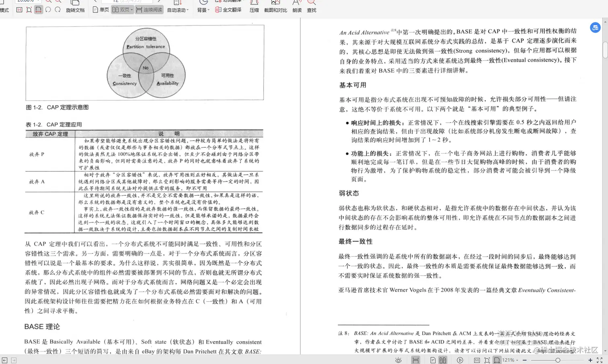
Task: Click the blue floating assistant icon at top right
Action: (x=595, y=28)
